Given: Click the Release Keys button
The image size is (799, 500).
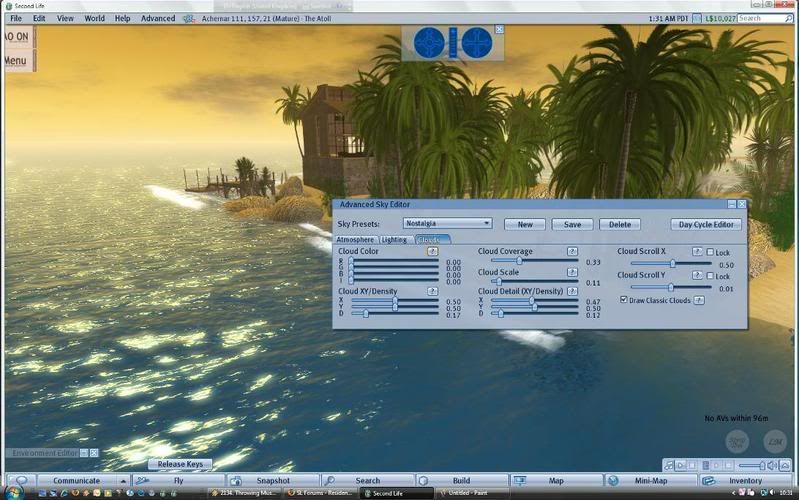Looking at the screenshot, I should (180, 464).
